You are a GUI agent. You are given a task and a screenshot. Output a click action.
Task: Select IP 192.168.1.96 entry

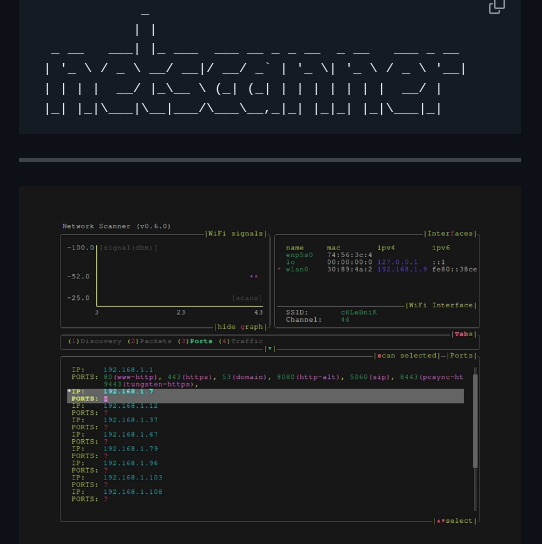point(130,464)
